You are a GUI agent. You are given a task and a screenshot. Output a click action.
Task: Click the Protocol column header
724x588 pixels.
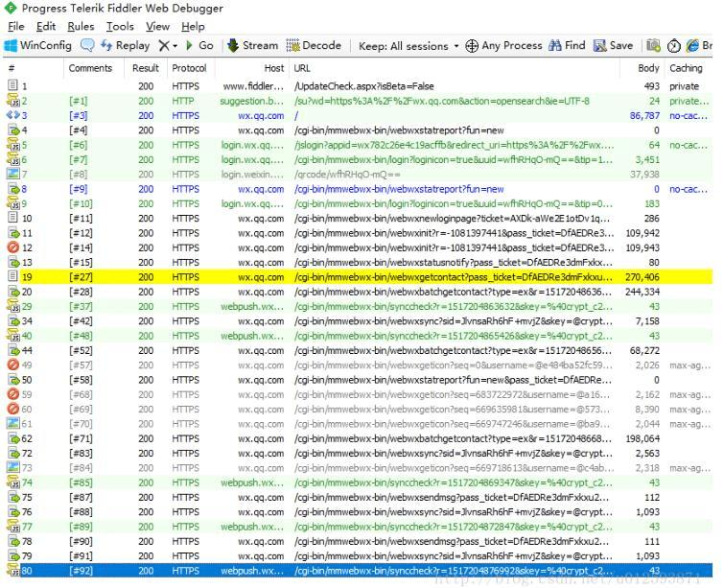pyautogui.click(x=189, y=68)
